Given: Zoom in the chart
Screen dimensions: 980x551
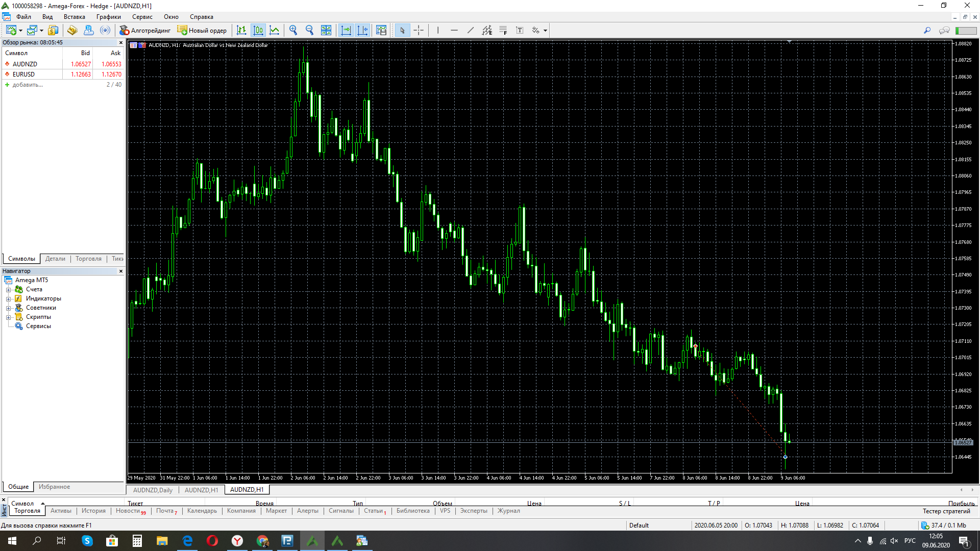Looking at the screenshot, I should click(x=293, y=30).
